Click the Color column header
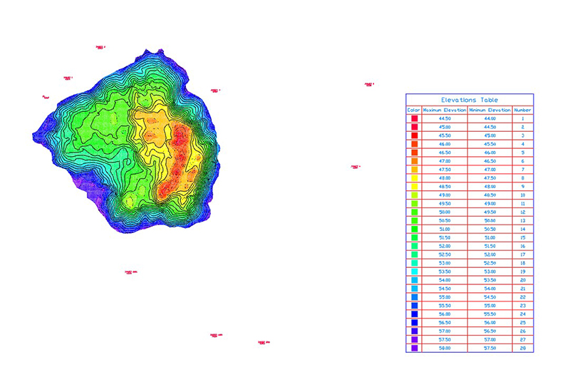Viewport: 570px width, 392px height. tap(413, 110)
